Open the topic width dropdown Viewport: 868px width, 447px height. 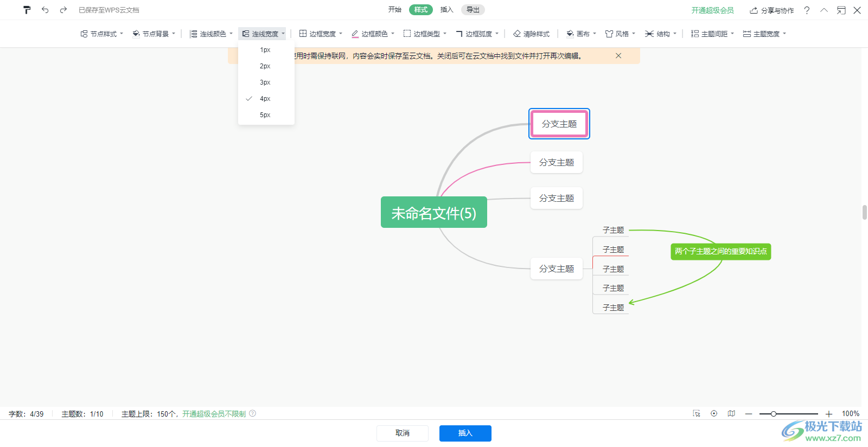(x=765, y=34)
